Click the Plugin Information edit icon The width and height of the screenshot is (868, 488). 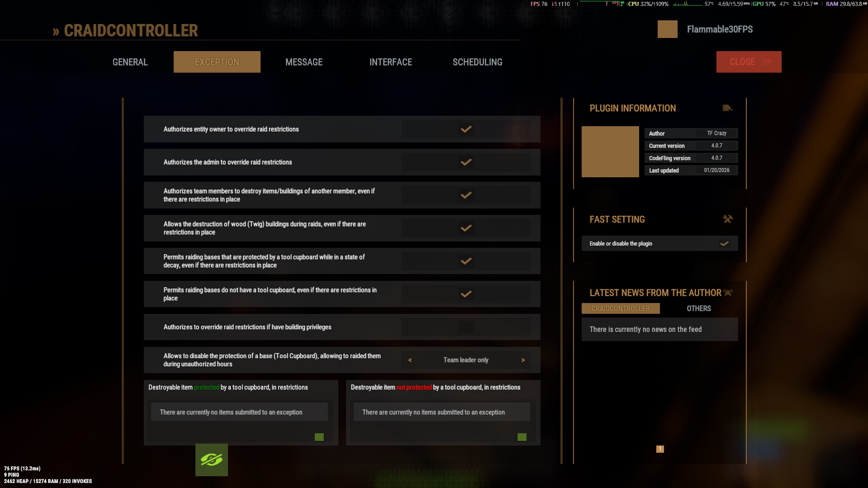(727, 108)
